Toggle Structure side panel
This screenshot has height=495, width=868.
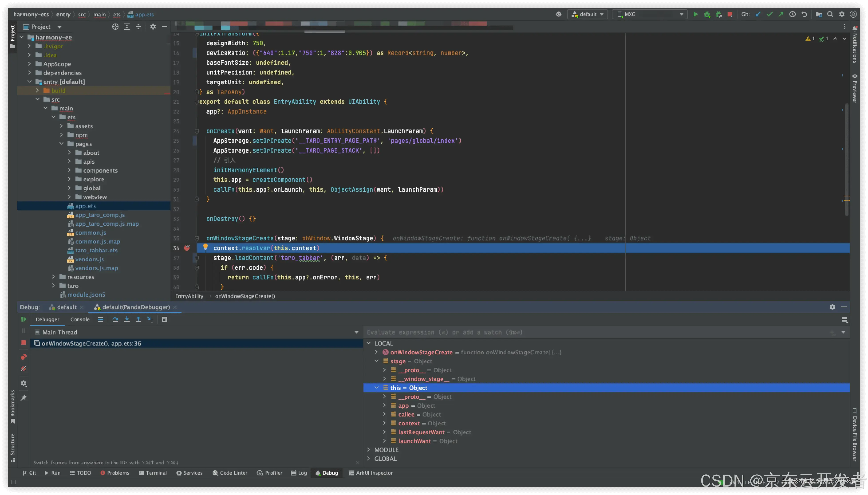(x=13, y=447)
